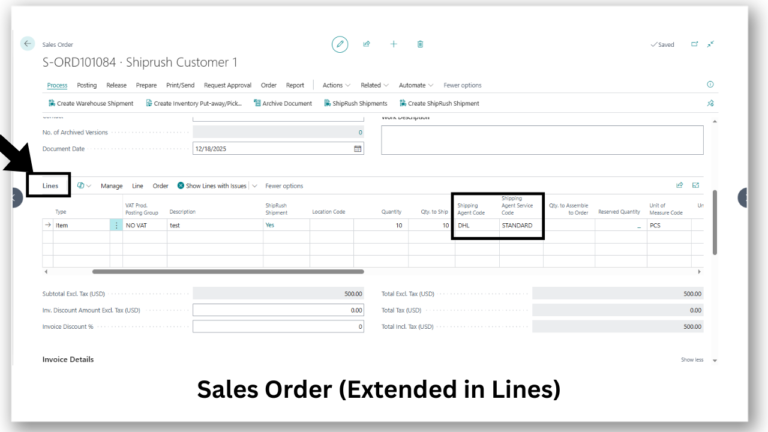
Task: Expand the Lines section to full view
Action: [696, 185]
